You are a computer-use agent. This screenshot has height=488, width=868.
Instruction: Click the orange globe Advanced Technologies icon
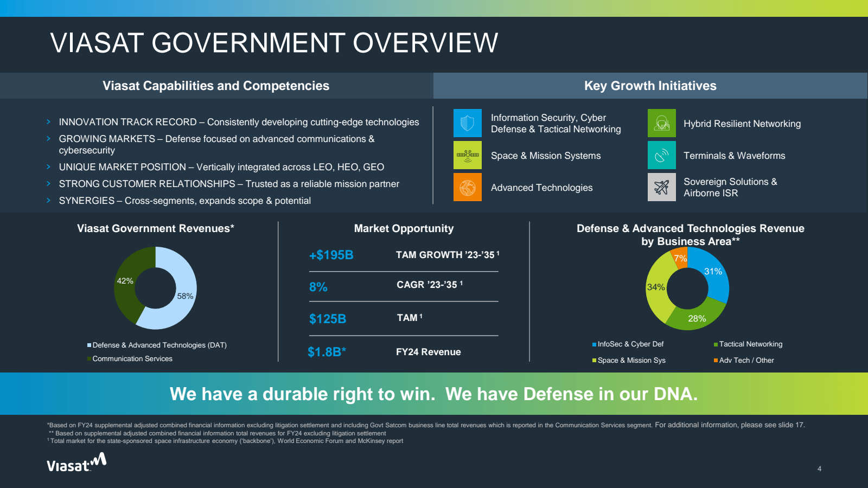(468, 187)
